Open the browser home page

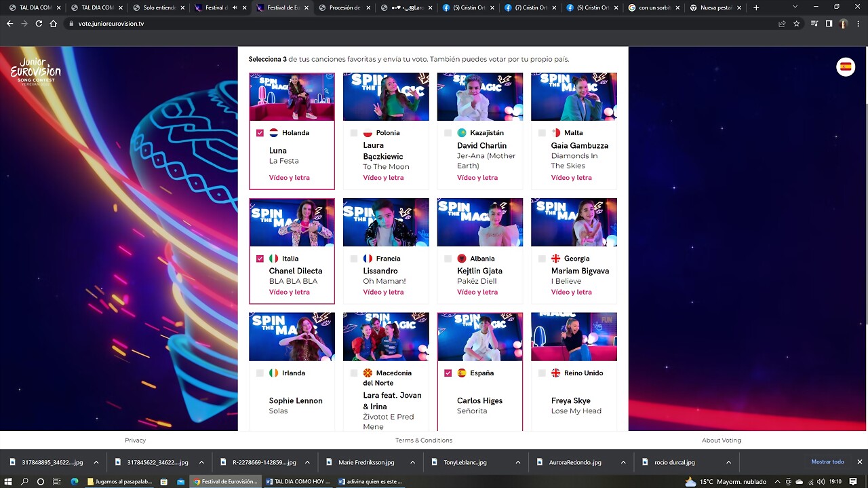point(54,23)
